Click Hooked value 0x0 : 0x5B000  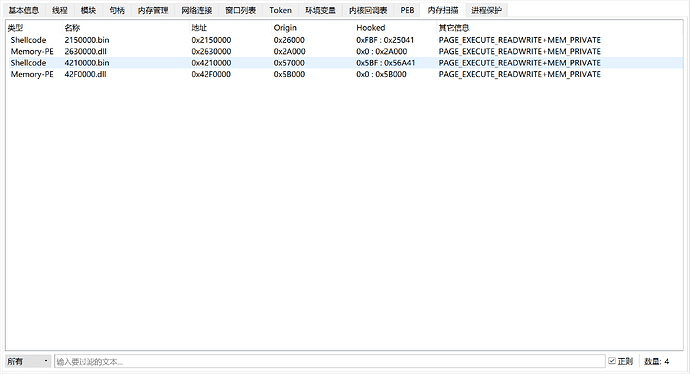pos(382,74)
